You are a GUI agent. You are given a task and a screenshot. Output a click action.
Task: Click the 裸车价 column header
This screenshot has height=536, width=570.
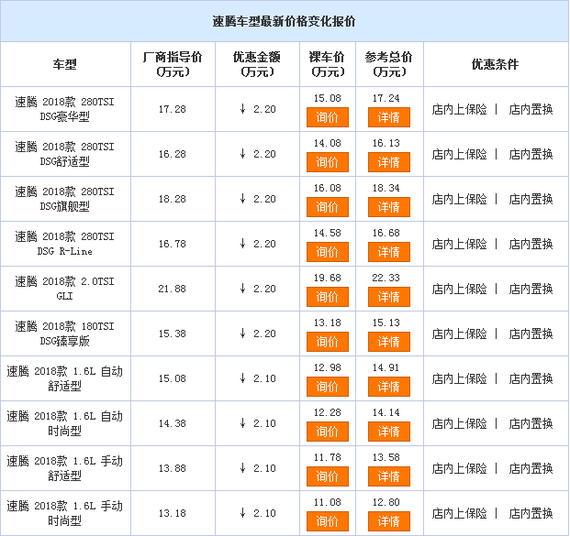coord(327,64)
